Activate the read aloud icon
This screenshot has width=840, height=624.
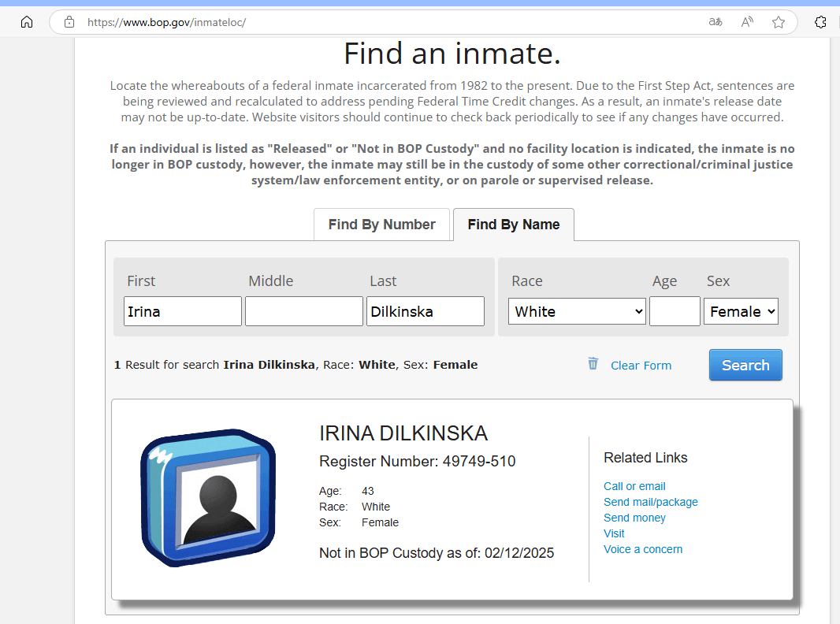747,22
